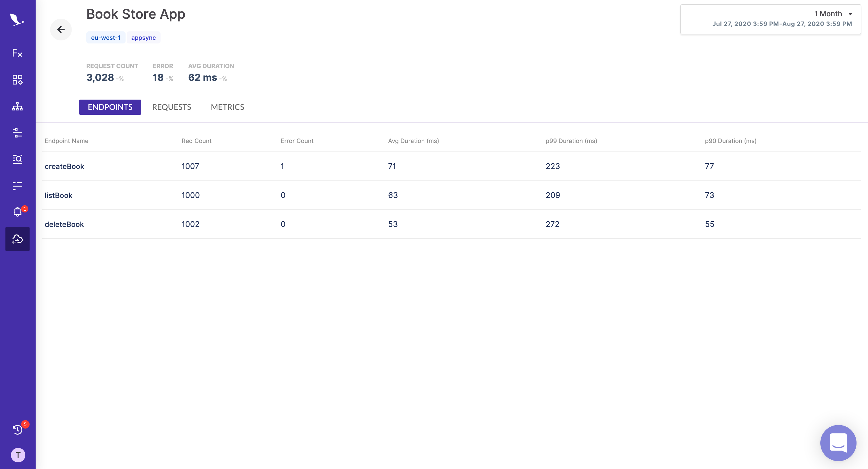Click the 55 p90 duration value
This screenshot has width=868, height=469.
pyautogui.click(x=710, y=224)
